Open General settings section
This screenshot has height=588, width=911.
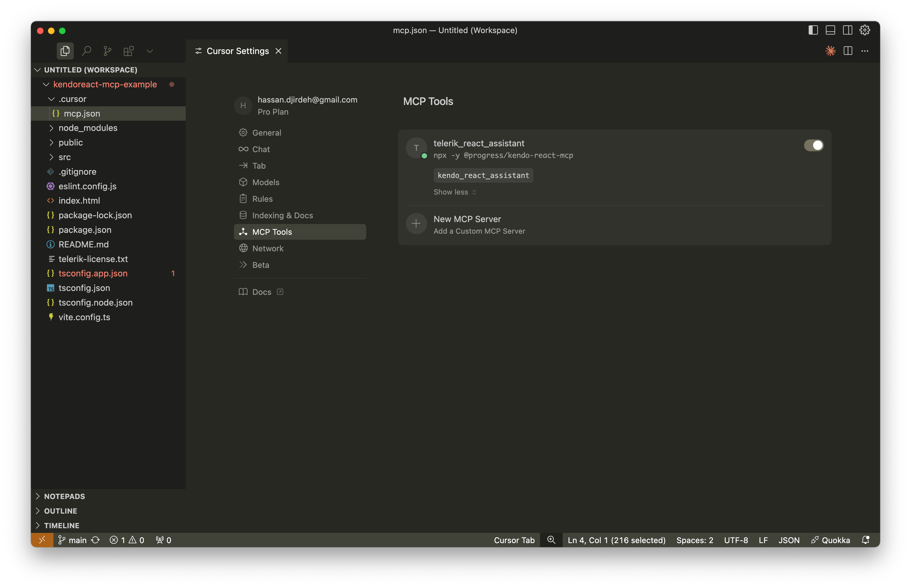pos(300,133)
